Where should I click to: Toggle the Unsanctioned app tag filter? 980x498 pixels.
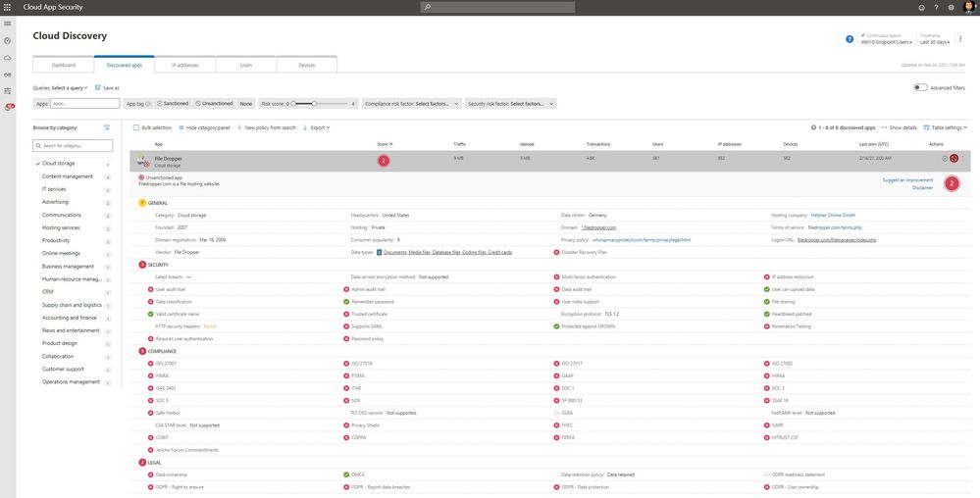coord(215,104)
